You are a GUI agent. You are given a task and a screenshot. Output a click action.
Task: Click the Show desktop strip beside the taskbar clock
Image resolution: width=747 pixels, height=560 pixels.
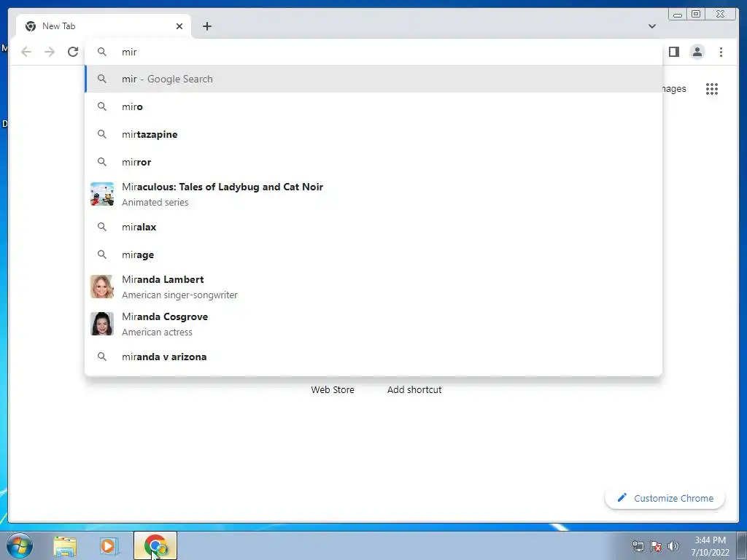click(742, 546)
